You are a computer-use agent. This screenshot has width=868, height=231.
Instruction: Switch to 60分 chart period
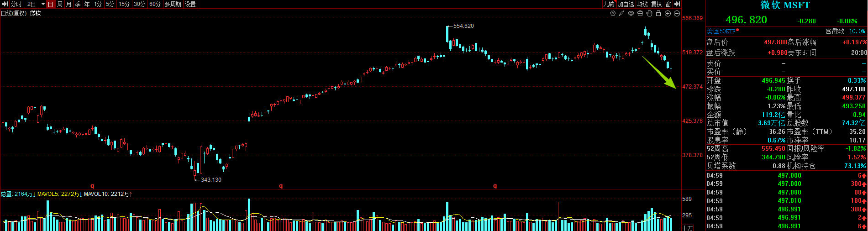[155, 4]
